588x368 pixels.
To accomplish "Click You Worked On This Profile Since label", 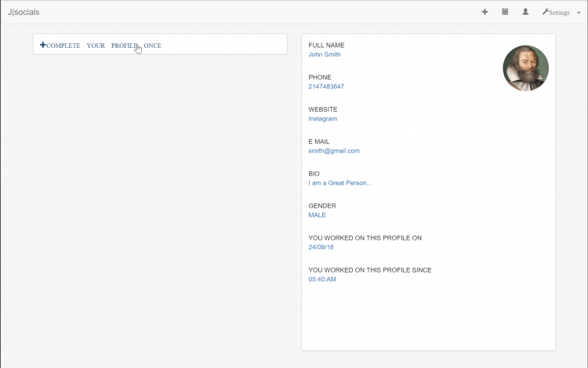I will click(x=370, y=270).
